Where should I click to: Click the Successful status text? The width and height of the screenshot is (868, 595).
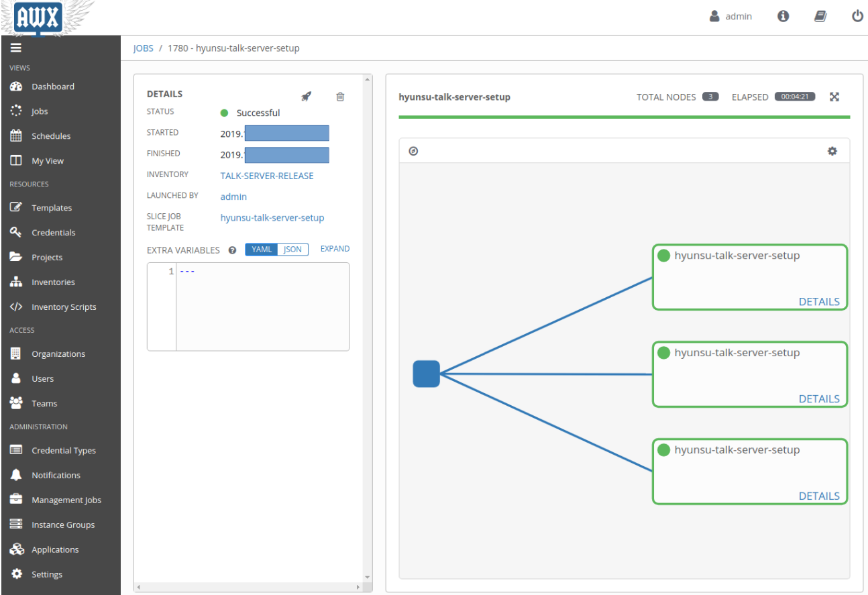258,113
